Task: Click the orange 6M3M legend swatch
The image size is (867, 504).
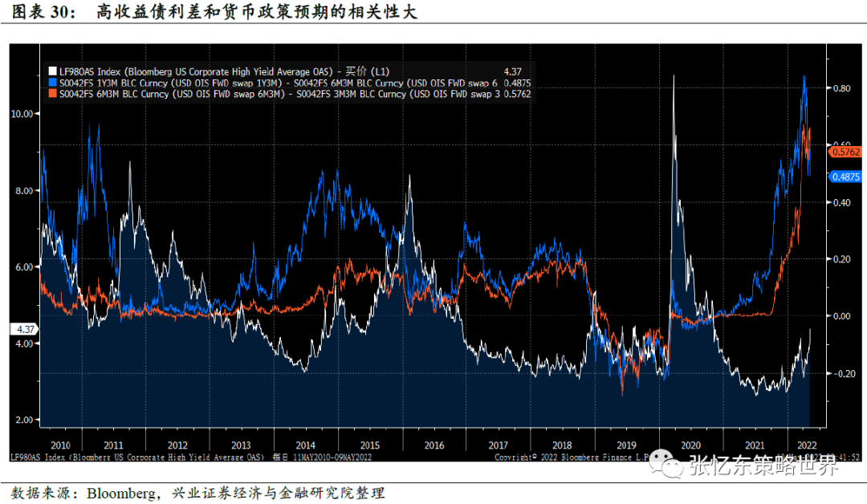Action: click(52, 93)
